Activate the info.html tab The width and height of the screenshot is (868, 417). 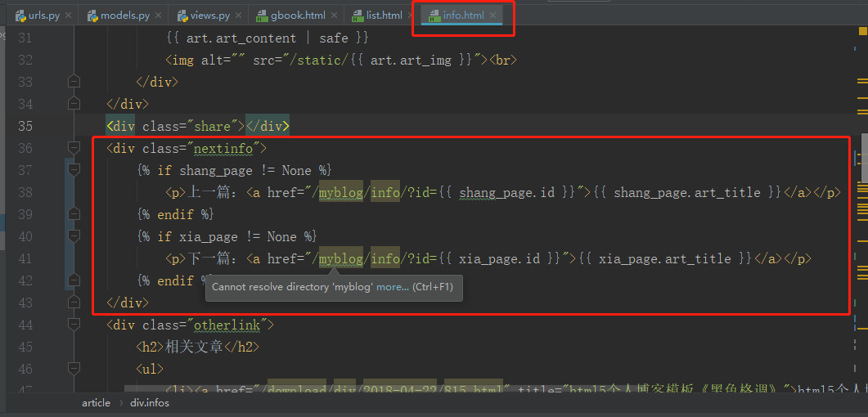[x=465, y=16]
